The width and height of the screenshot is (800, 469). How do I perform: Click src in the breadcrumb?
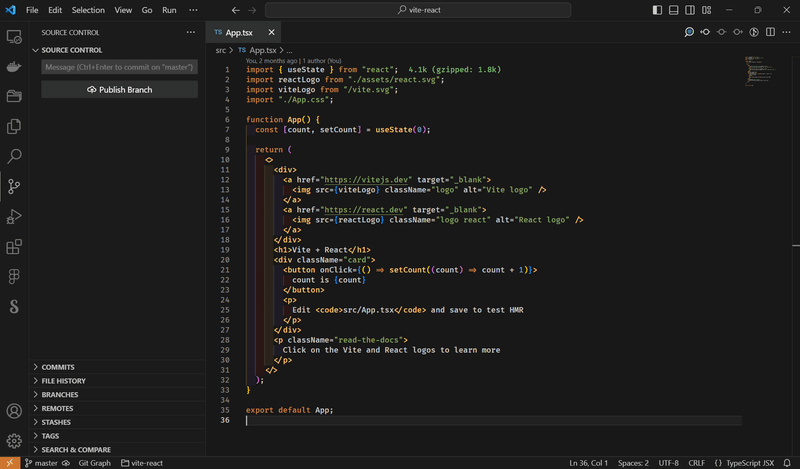[x=220, y=50]
